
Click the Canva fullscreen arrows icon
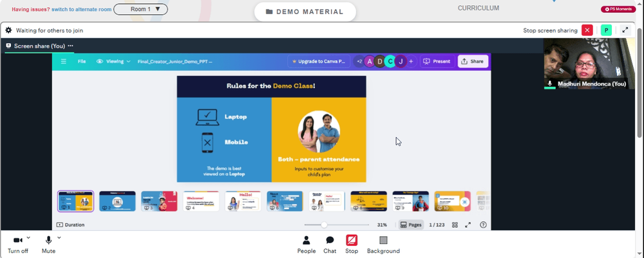468,225
